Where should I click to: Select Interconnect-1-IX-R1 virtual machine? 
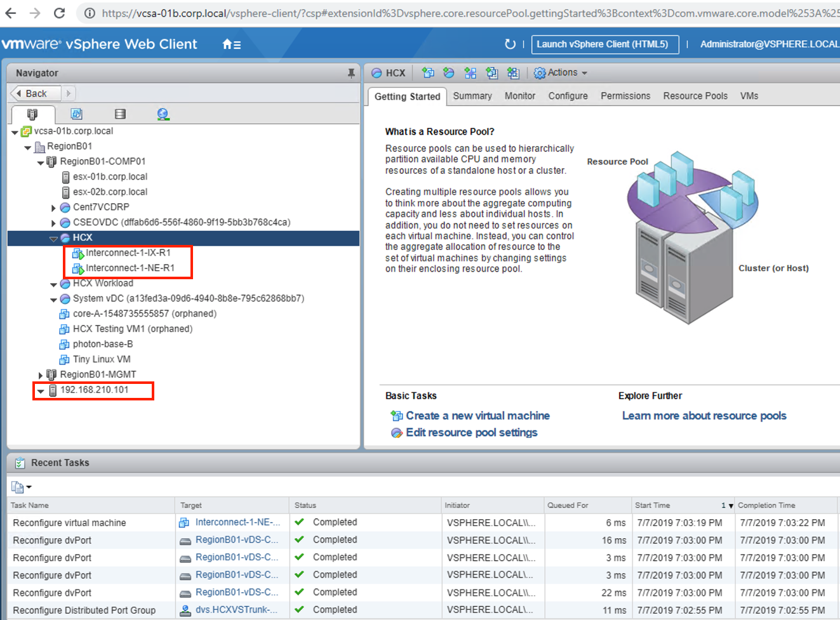128,253
